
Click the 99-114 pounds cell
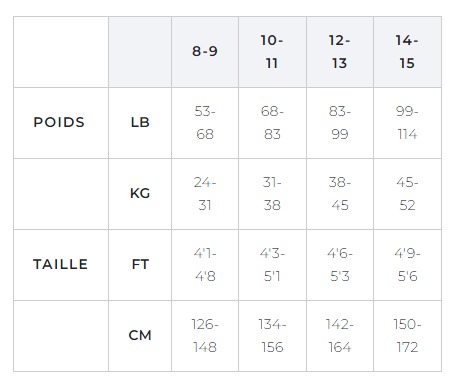pos(407,123)
